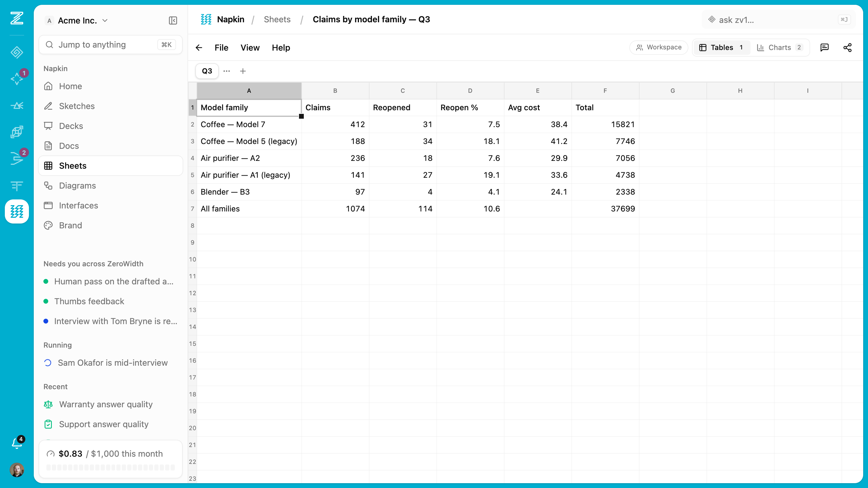This screenshot has height=488, width=868.
Task: Open the star-line app icon in rail
Action: (17, 105)
